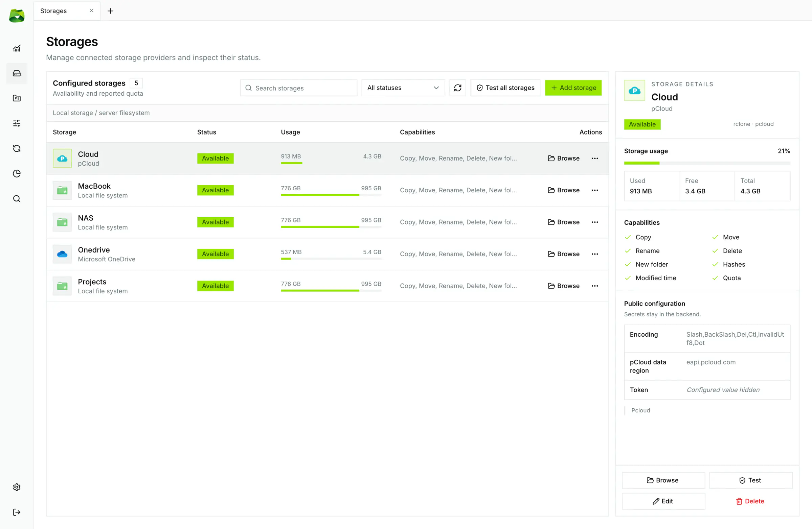Click the Onedrive 537 MB usage bar

tap(331, 259)
